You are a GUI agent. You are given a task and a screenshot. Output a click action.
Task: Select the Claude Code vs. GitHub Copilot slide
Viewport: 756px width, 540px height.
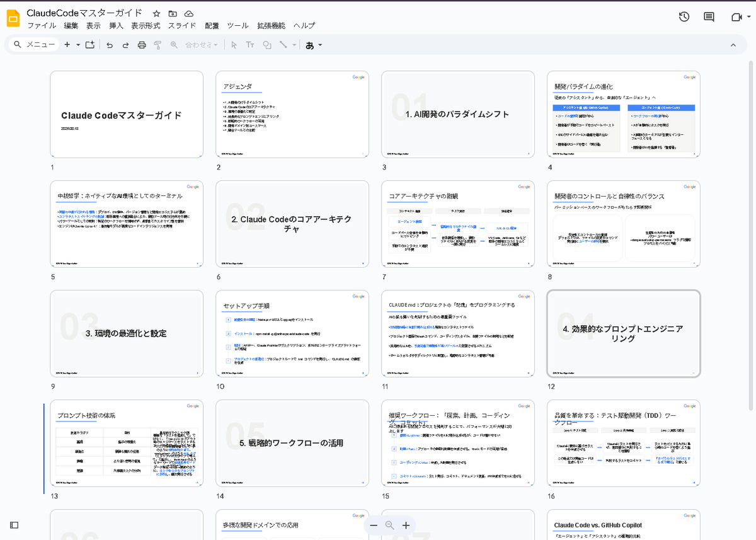624,525
